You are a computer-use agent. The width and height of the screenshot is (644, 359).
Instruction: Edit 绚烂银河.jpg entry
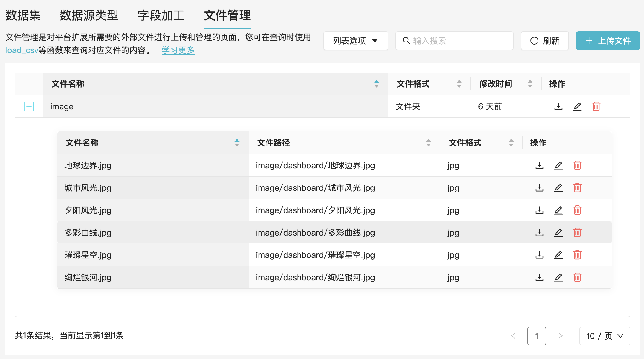558,277
